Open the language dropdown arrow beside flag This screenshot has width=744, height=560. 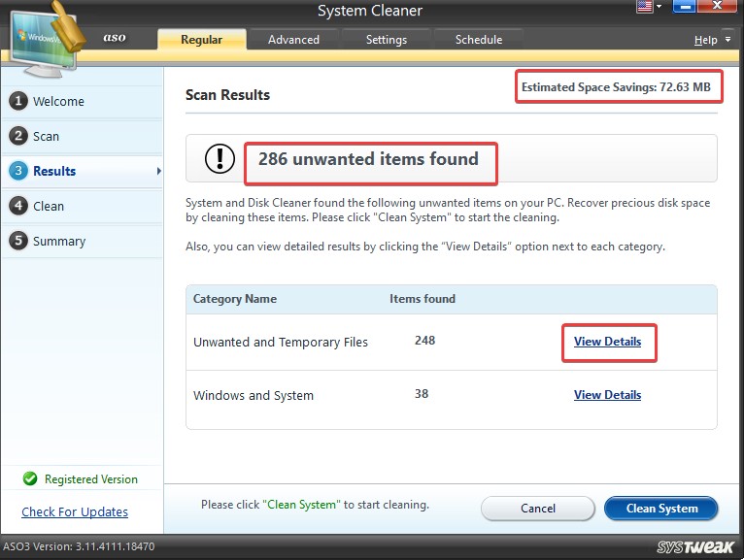[659, 7]
